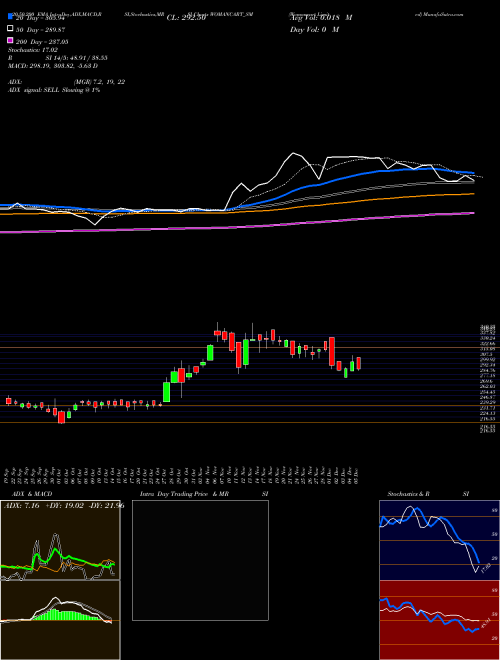The height and width of the screenshot is (660, 500).
Task: Click the 'ADX signal: SELL Slowing @ 1%' line
Action: click(54, 90)
